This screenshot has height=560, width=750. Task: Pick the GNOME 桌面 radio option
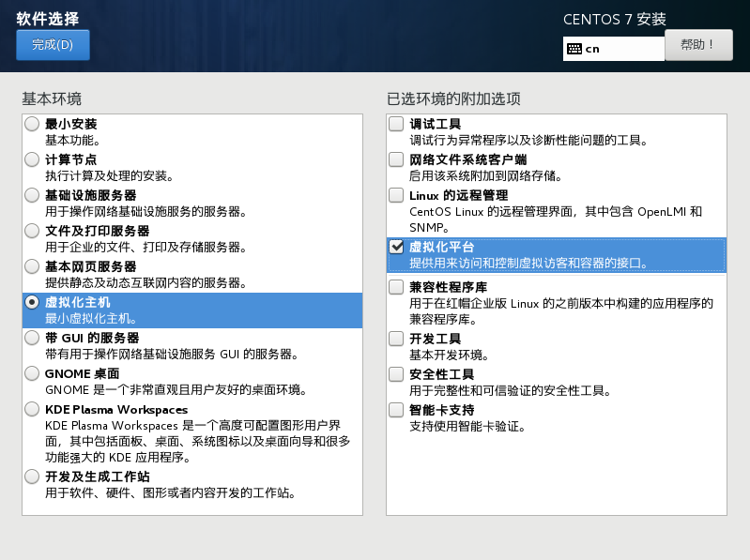point(32,373)
